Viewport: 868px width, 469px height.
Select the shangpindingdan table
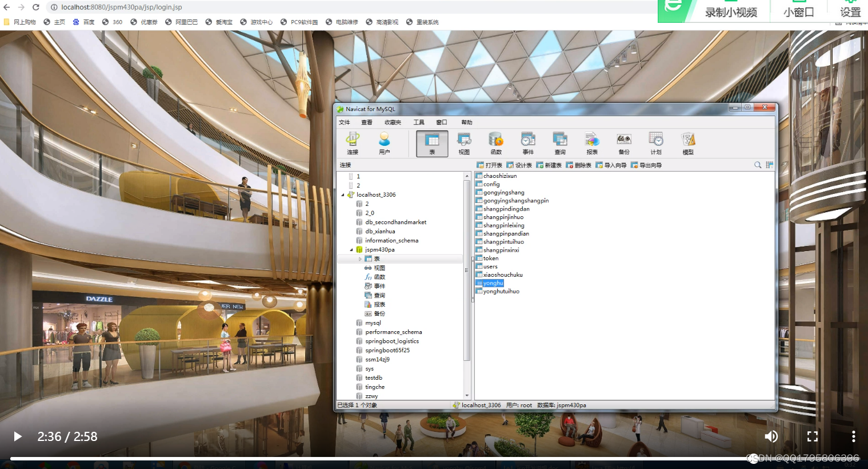click(x=506, y=209)
